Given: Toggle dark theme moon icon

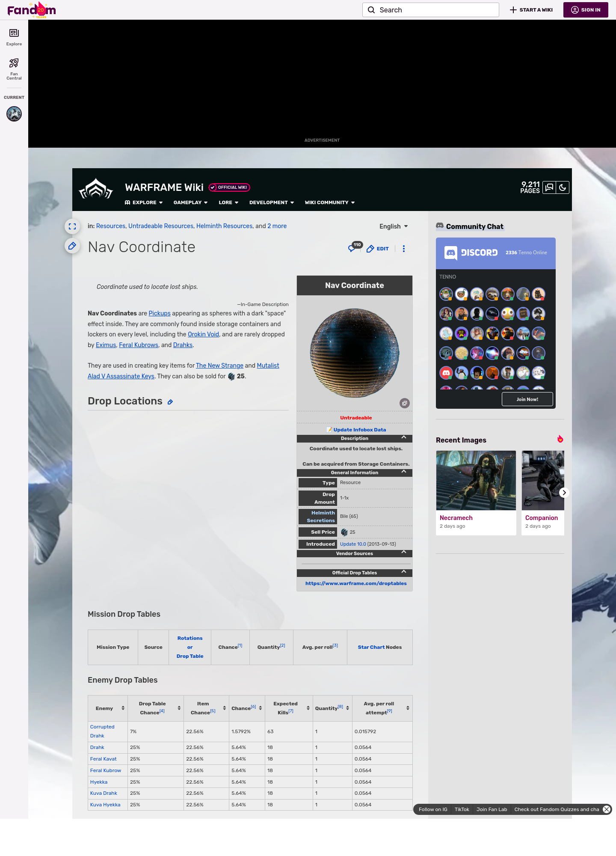Looking at the screenshot, I should (563, 187).
